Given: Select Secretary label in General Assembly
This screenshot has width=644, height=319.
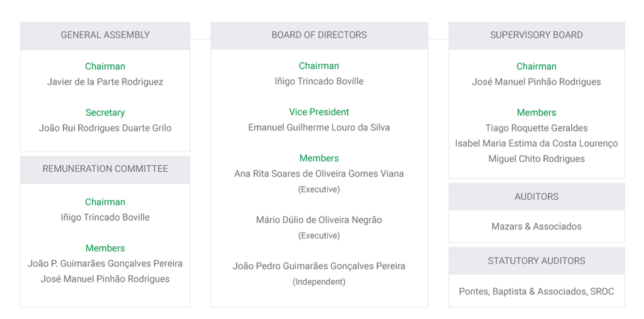Looking at the screenshot, I should click(x=105, y=113).
